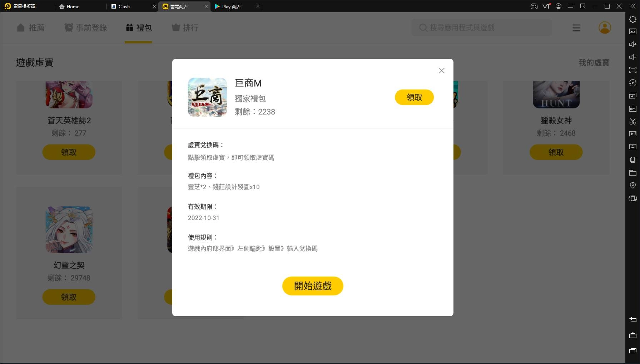Open Android recent apps icon
This screenshot has width=640, height=364.
click(x=632, y=351)
